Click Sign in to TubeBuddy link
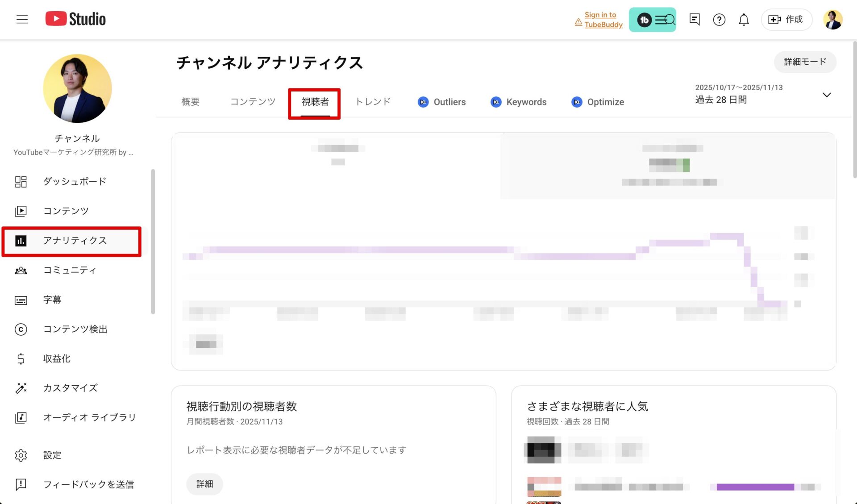The image size is (857, 504). pos(603,20)
